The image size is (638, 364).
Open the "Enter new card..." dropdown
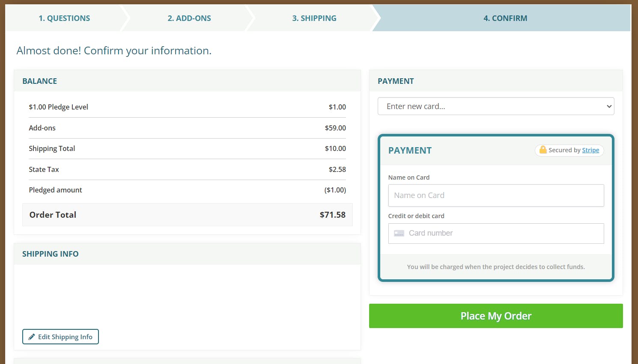495,107
